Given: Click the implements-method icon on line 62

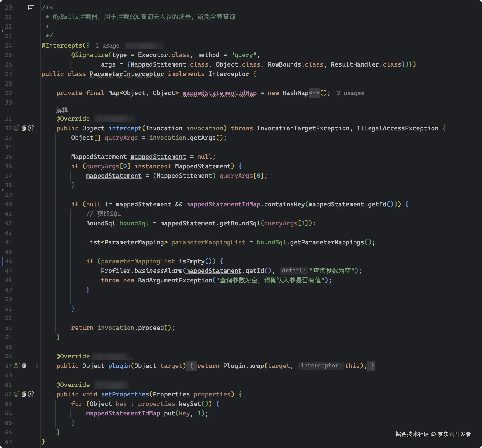Looking at the screenshot, I should tap(17, 394).
